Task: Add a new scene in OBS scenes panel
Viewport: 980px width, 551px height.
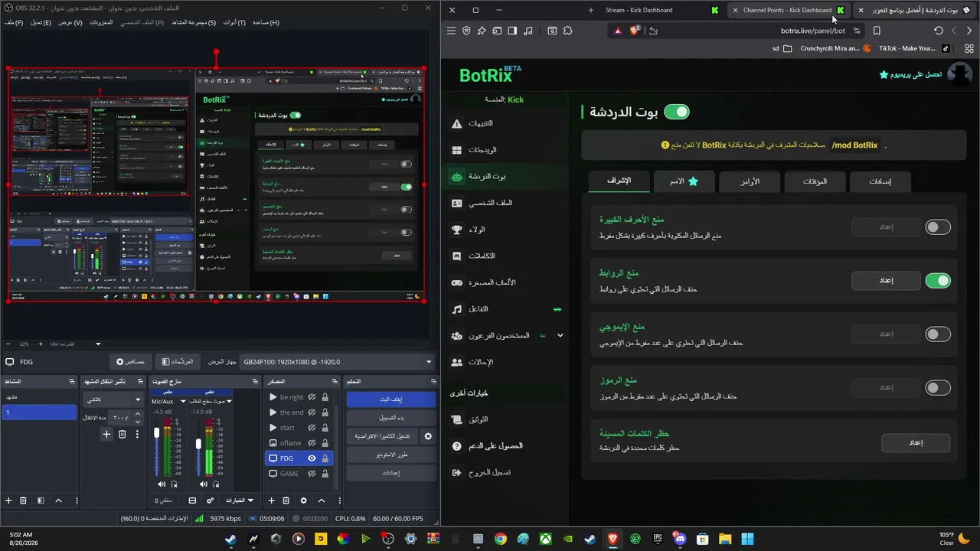Action: pos(9,500)
